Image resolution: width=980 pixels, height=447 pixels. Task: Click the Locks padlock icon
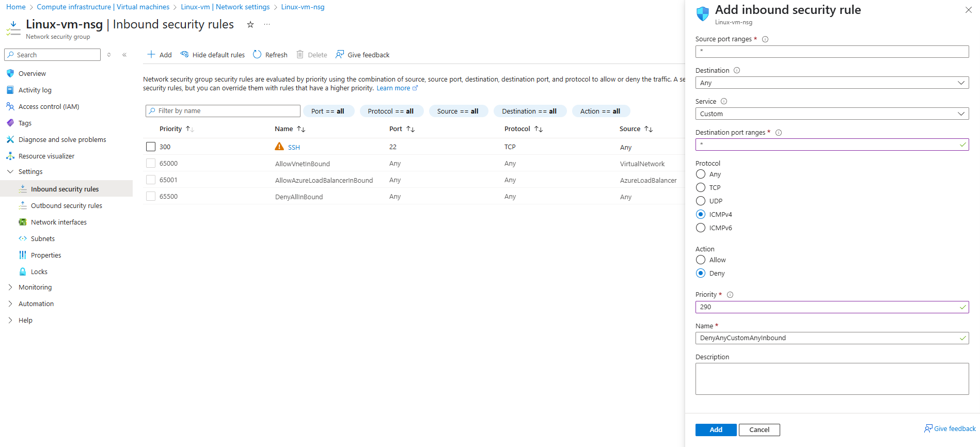[23, 272]
